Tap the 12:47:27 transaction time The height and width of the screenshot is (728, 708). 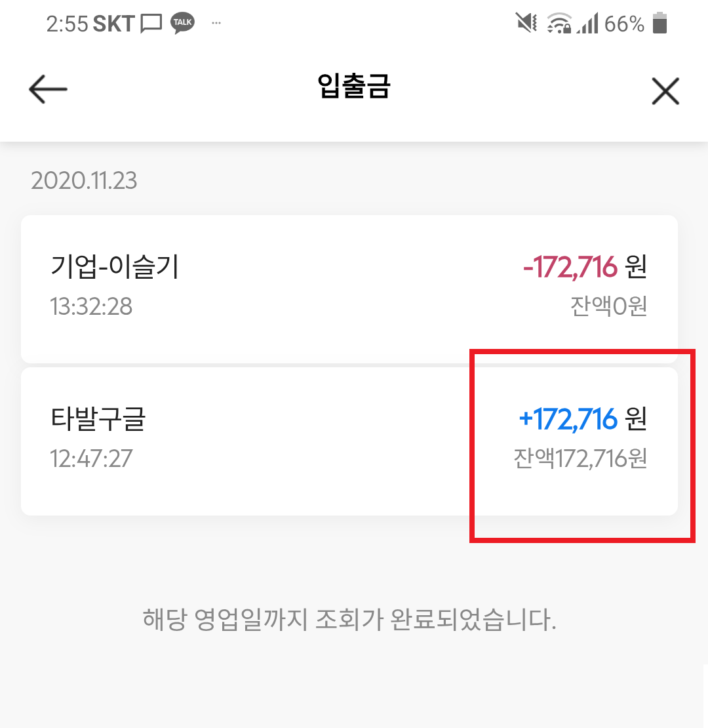[x=91, y=458]
